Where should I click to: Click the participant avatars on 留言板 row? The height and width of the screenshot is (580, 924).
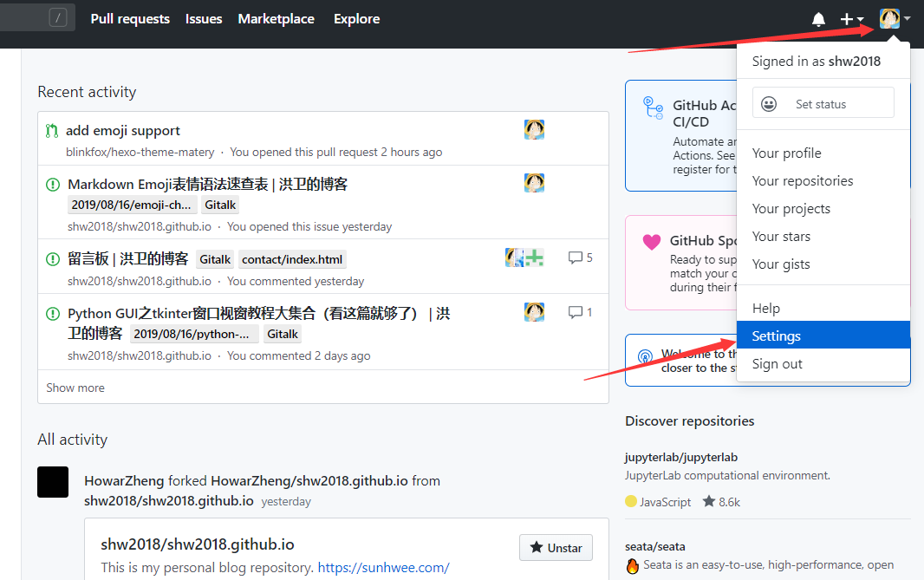pos(524,257)
